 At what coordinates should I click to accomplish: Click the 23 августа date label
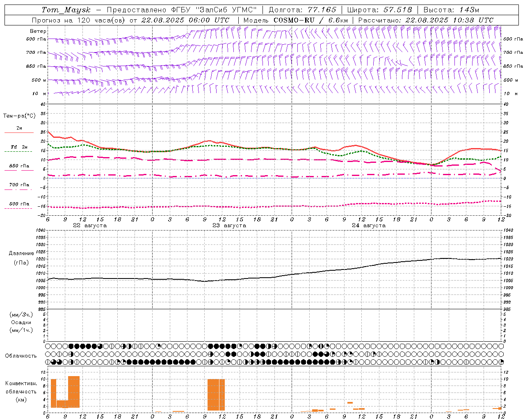click(x=229, y=226)
